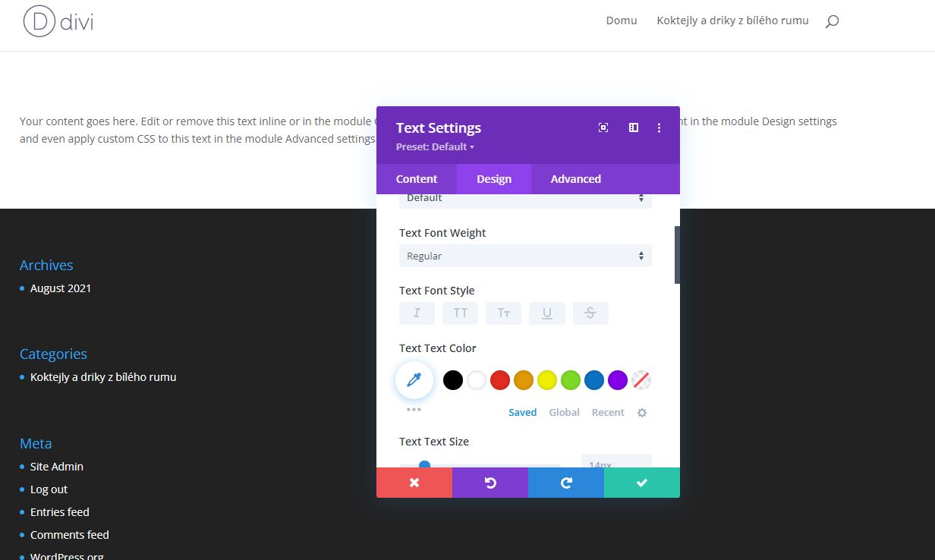
Task: Toggle strikethrough font style
Action: tap(590, 313)
